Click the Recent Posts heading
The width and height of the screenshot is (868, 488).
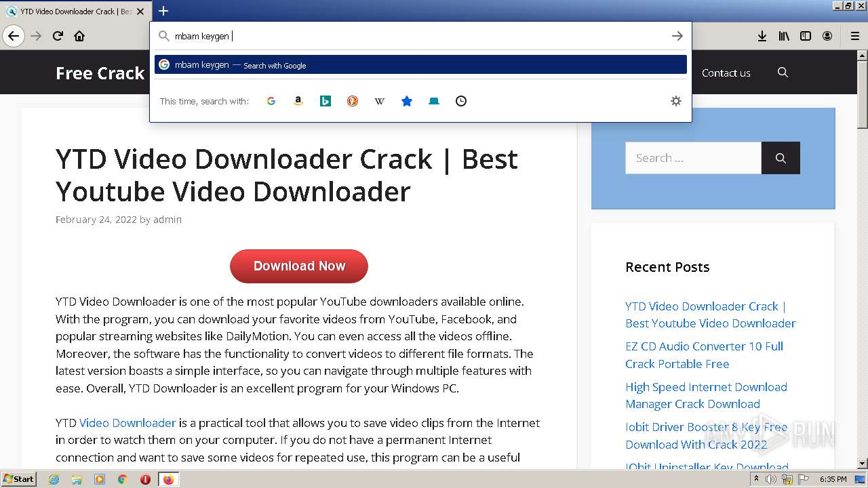point(667,267)
